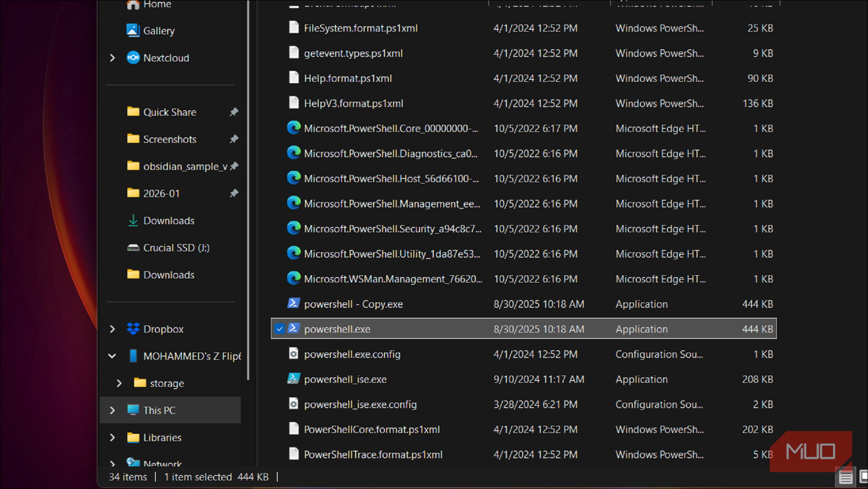868x489 pixels.
Task: Uncheck the powershell.exe selection checkbox
Action: (x=280, y=329)
